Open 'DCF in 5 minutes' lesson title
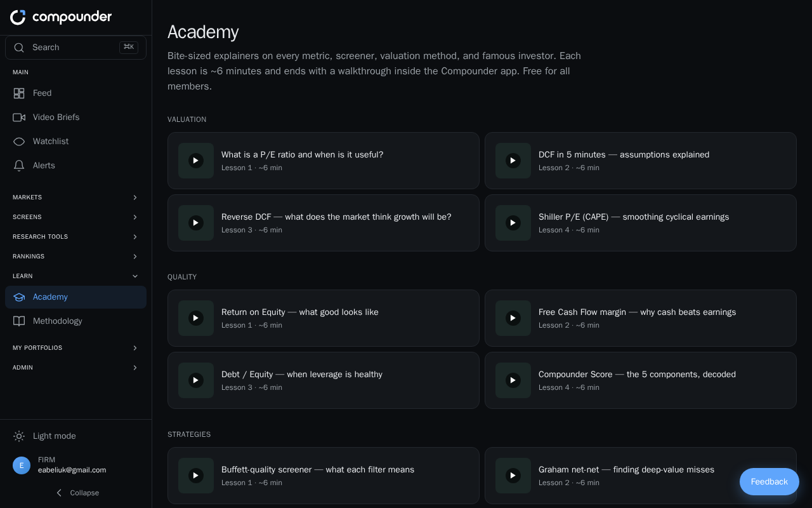812x508 pixels. coord(624,155)
